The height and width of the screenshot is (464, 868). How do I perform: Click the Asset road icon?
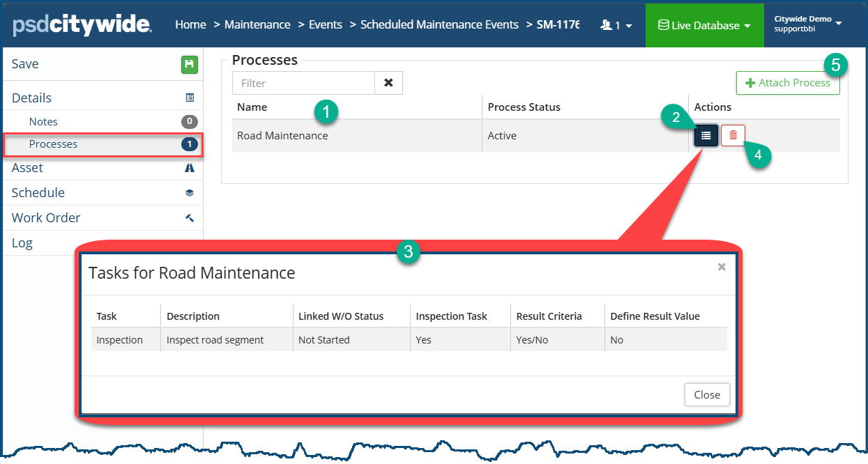coord(190,168)
